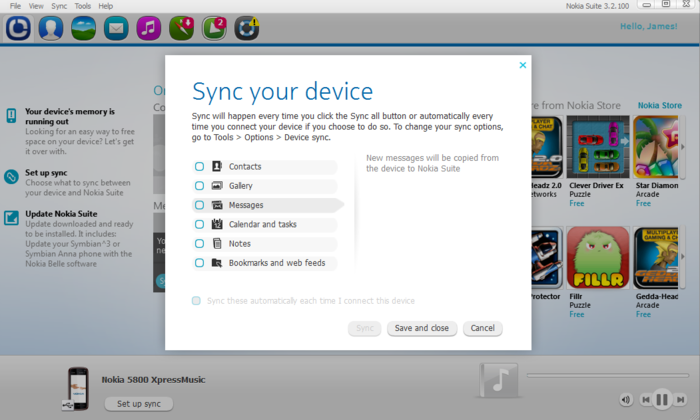This screenshot has width=700, height=420.
Task: Mute the player with the speaker icon
Action: click(x=626, y=400)
